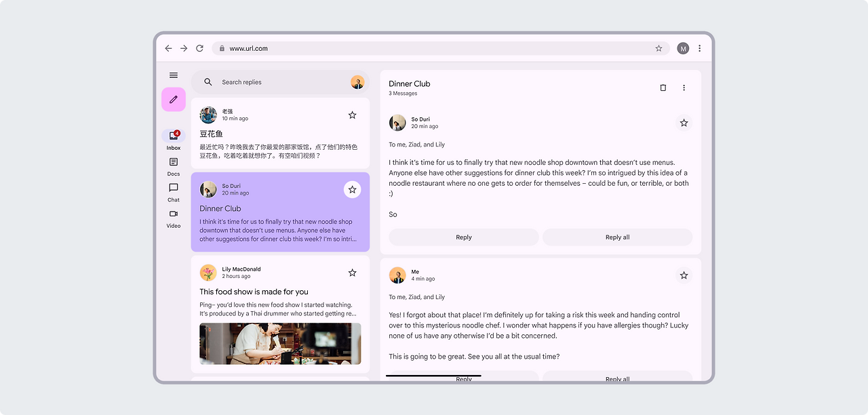Click So Duri's avatar in email list
This screenshot has width=868, height=415.
[x=208, y=189]
